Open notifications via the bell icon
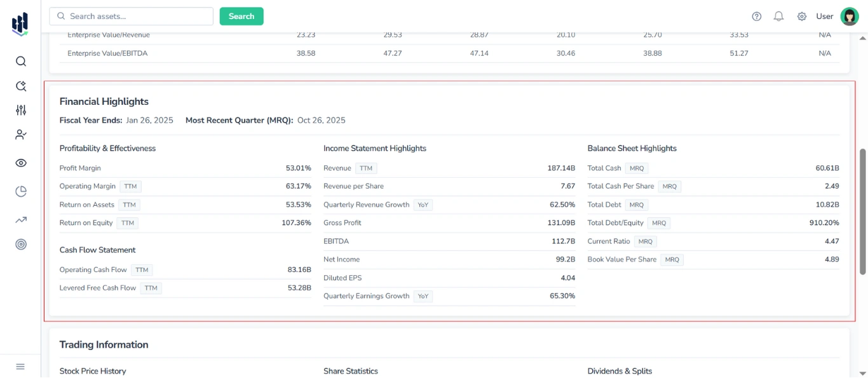Image resolution: width=868 pixels, height=378 pixels. [x=778, y=16]
